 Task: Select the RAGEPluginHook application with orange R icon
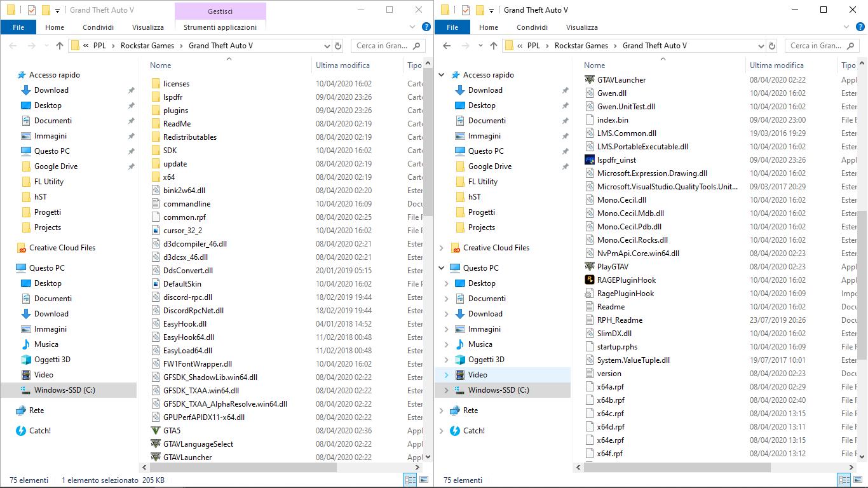590,280
